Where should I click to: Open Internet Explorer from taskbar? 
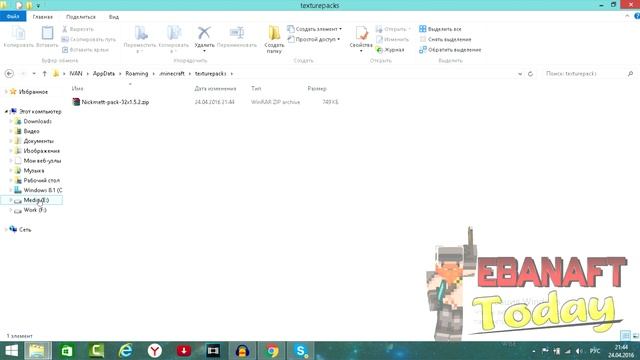(x=126, y=351)
